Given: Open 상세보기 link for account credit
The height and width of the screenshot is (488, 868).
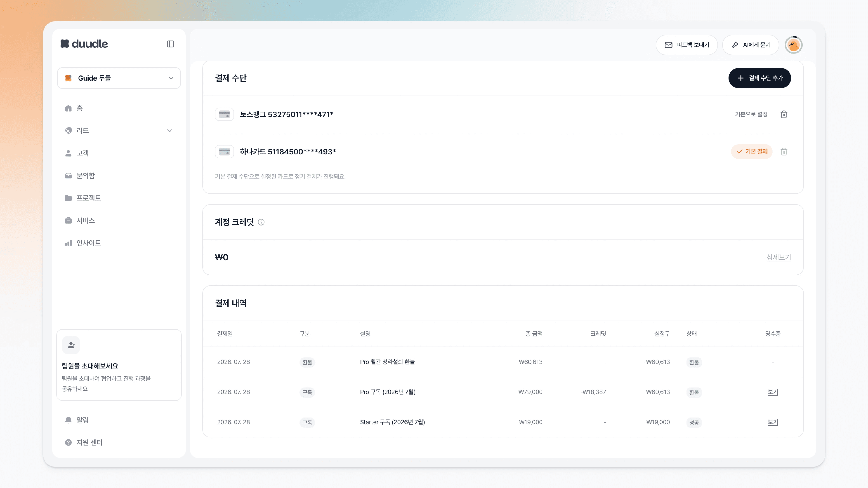Looking at the screenshot, I should (x=779, y=257).
